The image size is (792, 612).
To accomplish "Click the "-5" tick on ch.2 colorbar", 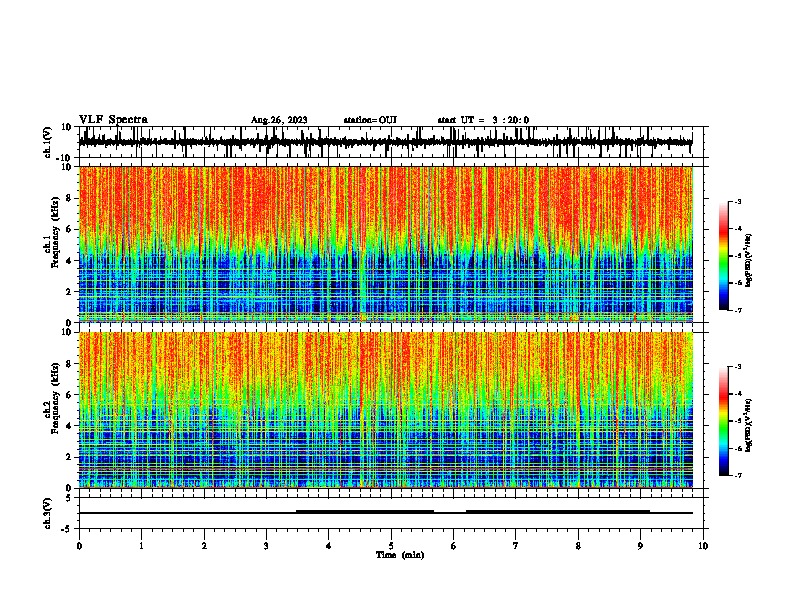I will tap(737, 421).
